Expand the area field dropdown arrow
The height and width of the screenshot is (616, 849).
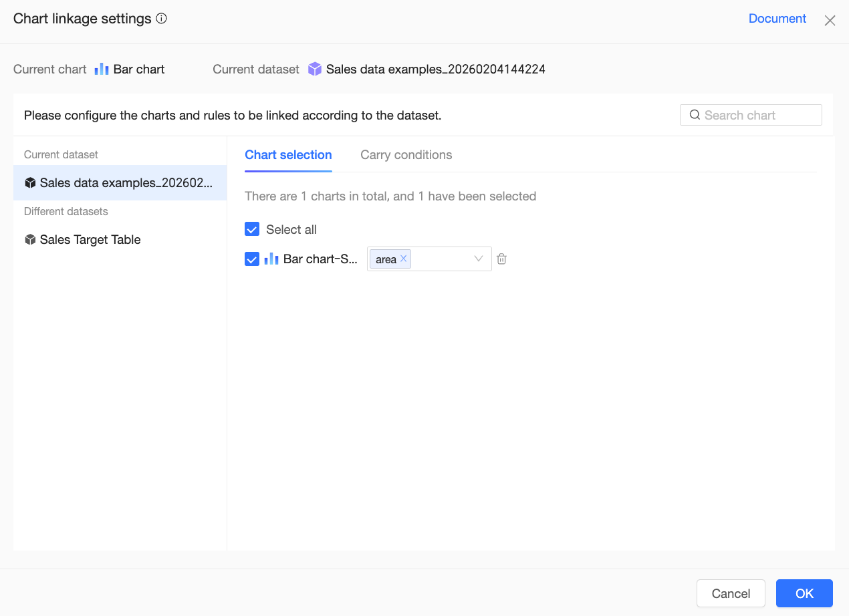(479, 259)
